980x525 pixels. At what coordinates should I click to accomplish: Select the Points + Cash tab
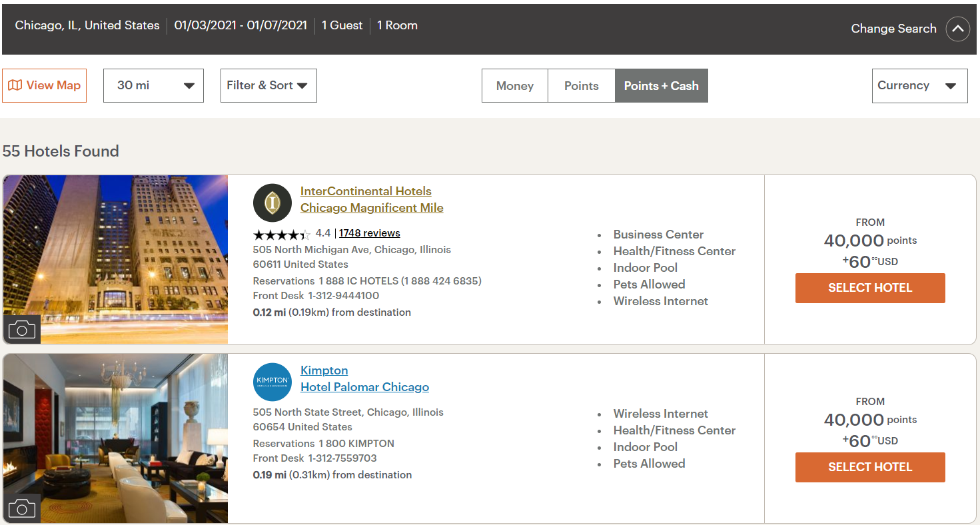coord(662,85)
